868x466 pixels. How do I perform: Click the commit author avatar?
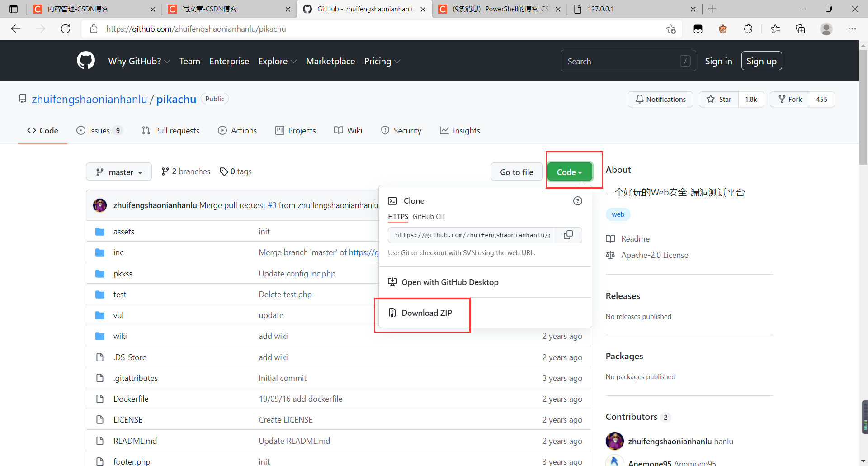100,205
